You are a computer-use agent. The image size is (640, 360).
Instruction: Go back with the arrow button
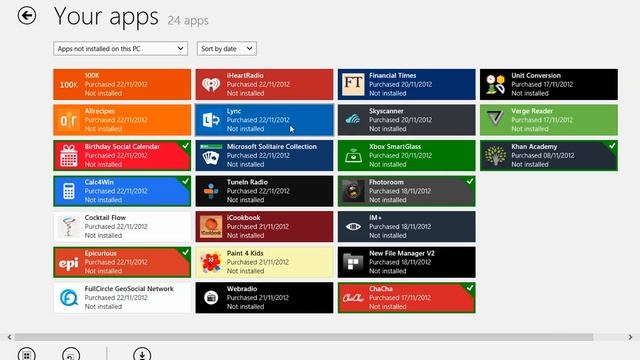click(x=27, y=16)
